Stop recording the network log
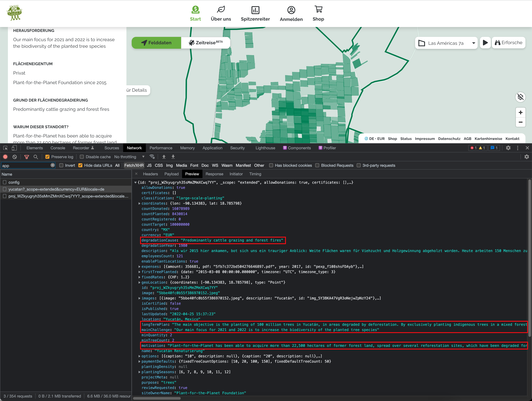 click(5, 157)
